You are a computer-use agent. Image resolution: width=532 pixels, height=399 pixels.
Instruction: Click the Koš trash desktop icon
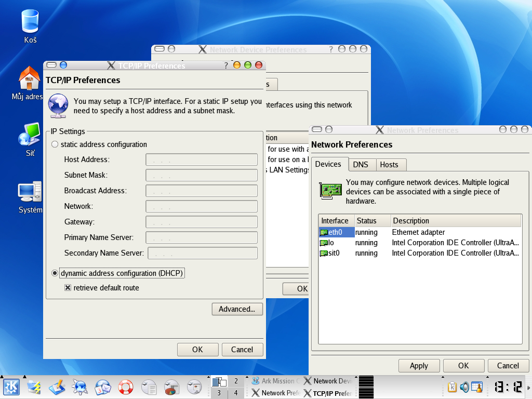click(30, 22)
